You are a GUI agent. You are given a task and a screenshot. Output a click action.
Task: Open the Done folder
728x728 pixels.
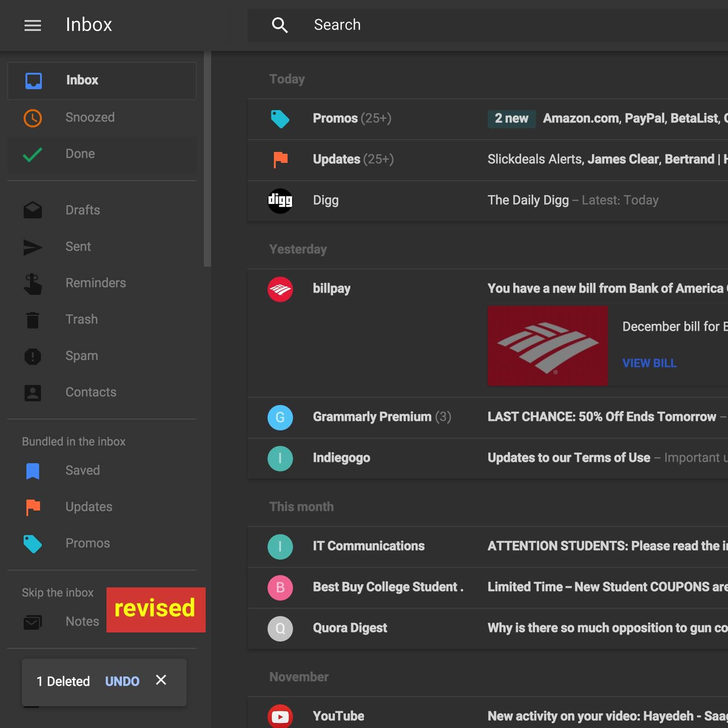click(x=102, y=154)
